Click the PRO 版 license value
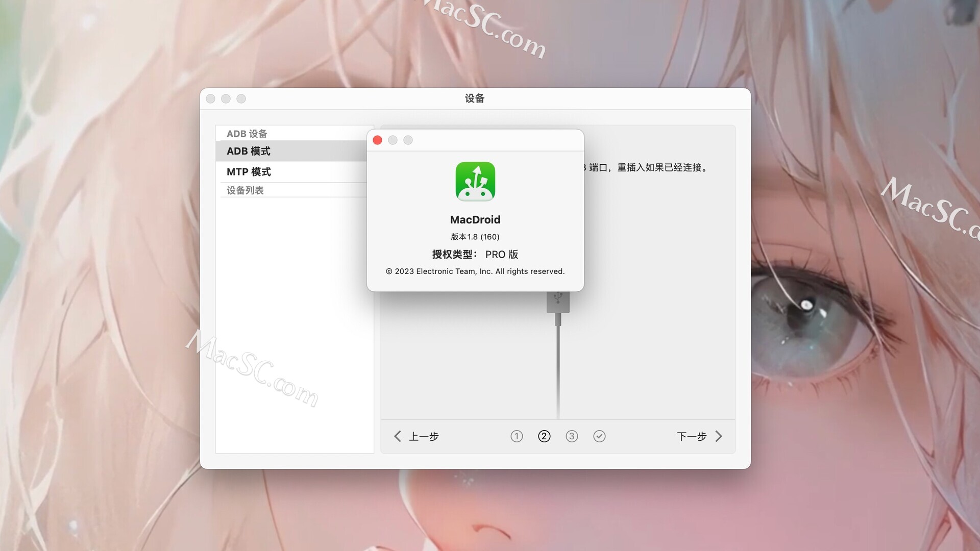Screen dimensions: 980x551 pos(502,254)
